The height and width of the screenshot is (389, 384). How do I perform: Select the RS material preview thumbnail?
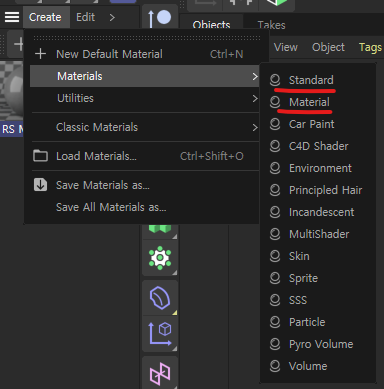[12, 92]
